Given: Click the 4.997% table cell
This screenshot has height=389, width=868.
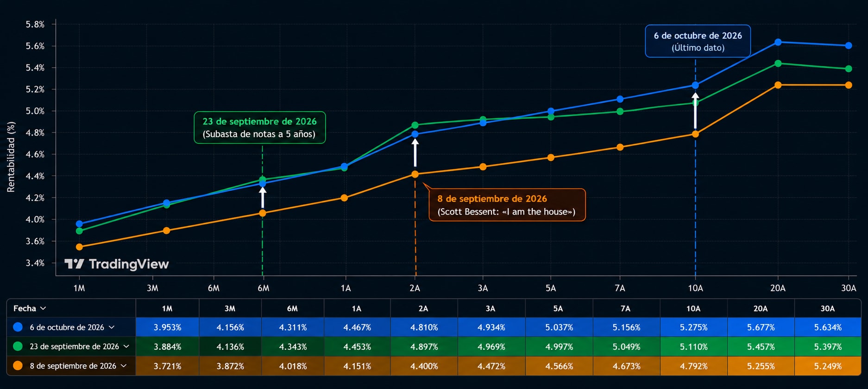Looking at the screenshot, I should coord(559,346).
